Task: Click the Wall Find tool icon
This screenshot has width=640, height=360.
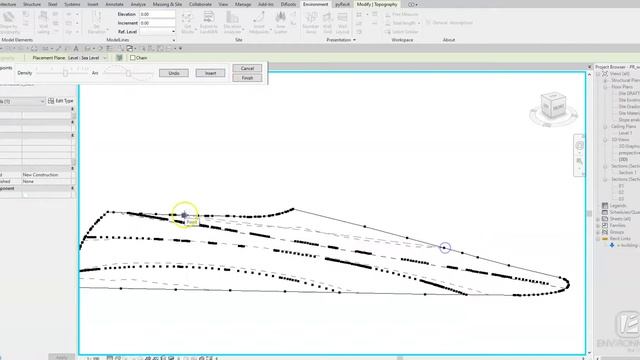Action: (x=327, y=22)
